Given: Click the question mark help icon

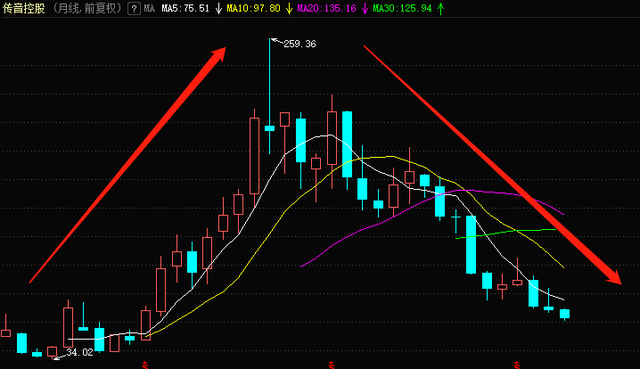Looking at the screenshot, I should pos(134,8).
